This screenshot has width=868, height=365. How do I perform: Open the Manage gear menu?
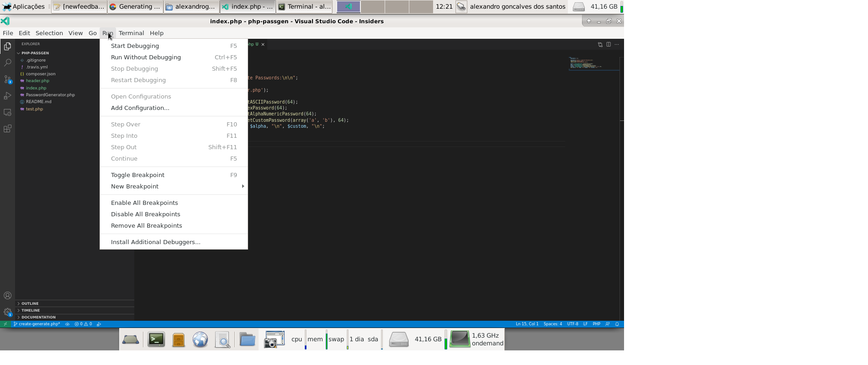7,312
